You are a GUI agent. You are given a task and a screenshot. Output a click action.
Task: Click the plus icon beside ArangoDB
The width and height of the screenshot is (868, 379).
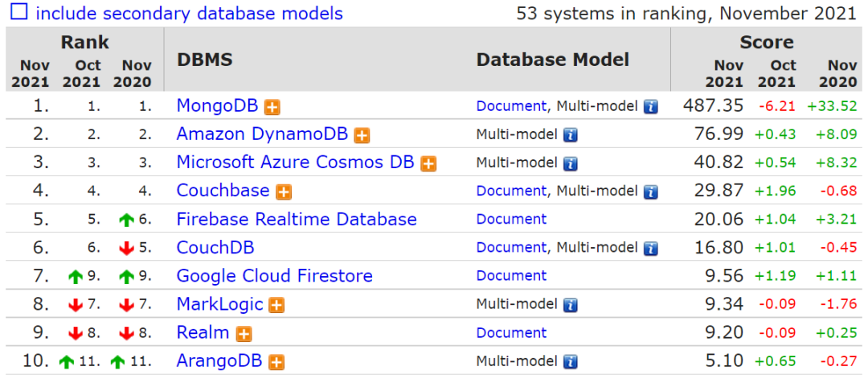[276, 362]
